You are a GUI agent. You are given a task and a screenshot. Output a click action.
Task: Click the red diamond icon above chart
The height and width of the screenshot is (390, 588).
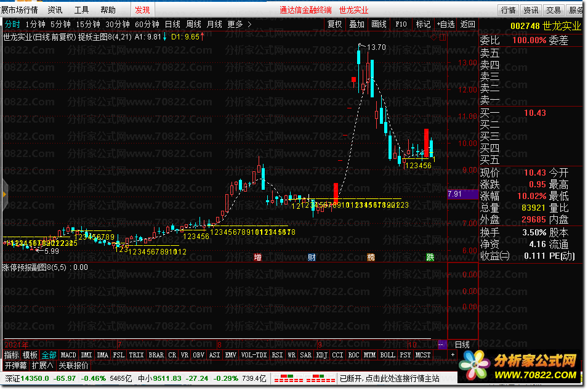[x=434, y=37]
